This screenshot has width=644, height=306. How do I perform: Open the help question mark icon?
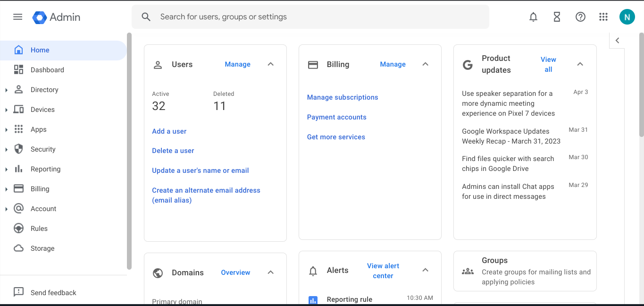580,17
